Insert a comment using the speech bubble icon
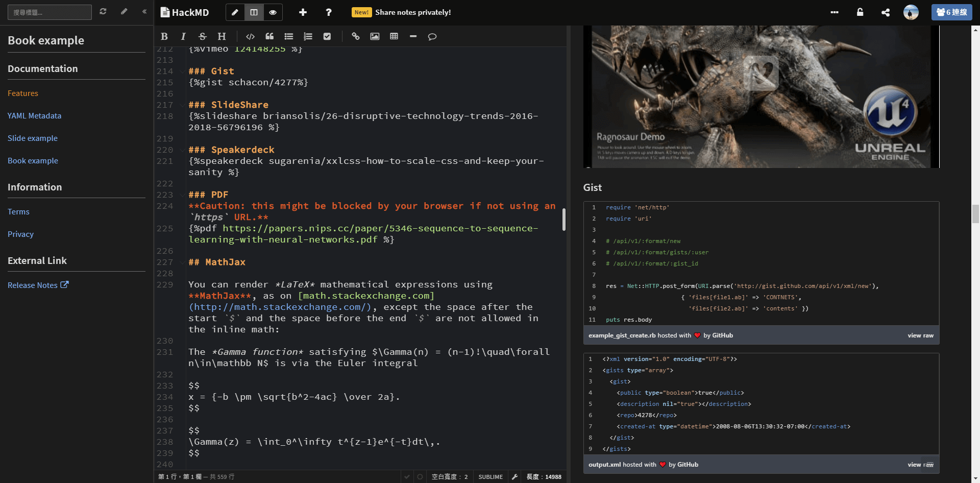 click(x=432, y=36)
